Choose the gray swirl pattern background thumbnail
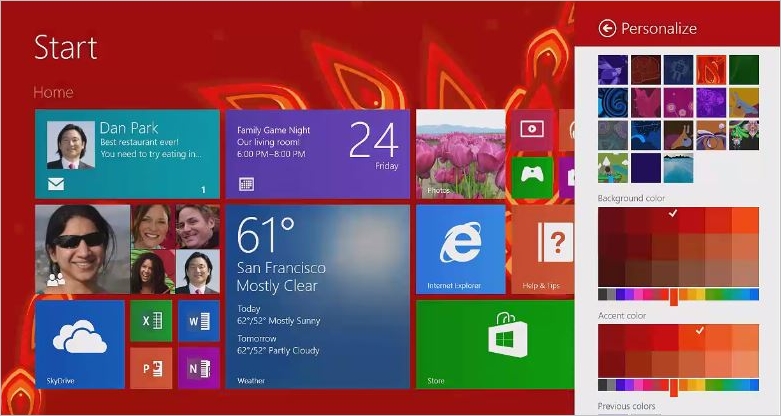This screenshot has width=781, height=416. pyautogui.click(x=613, y=135)
